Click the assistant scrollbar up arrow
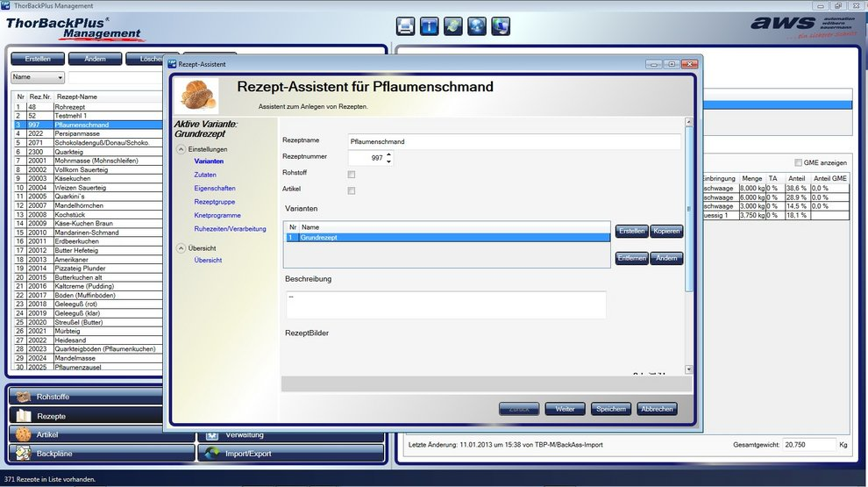868x487 pixels. coord(688,122)
